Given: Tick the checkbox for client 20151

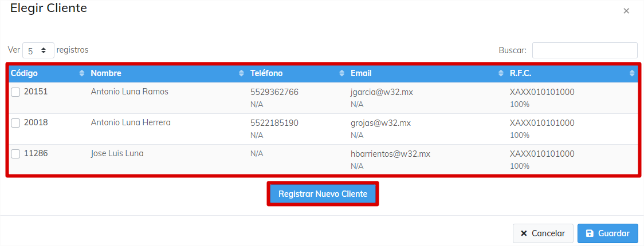Looking at the screenshot, I should 15,93.
